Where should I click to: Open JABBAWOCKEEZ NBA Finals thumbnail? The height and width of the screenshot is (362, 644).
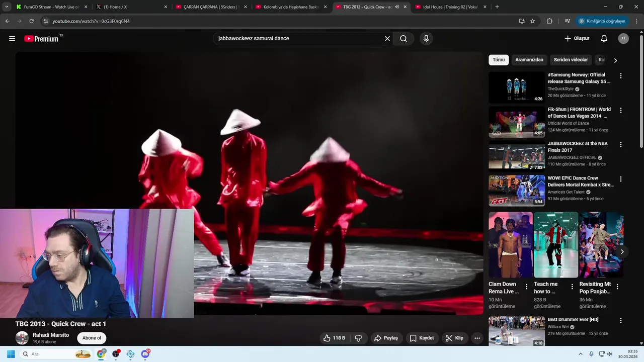[x=517, y=156]
